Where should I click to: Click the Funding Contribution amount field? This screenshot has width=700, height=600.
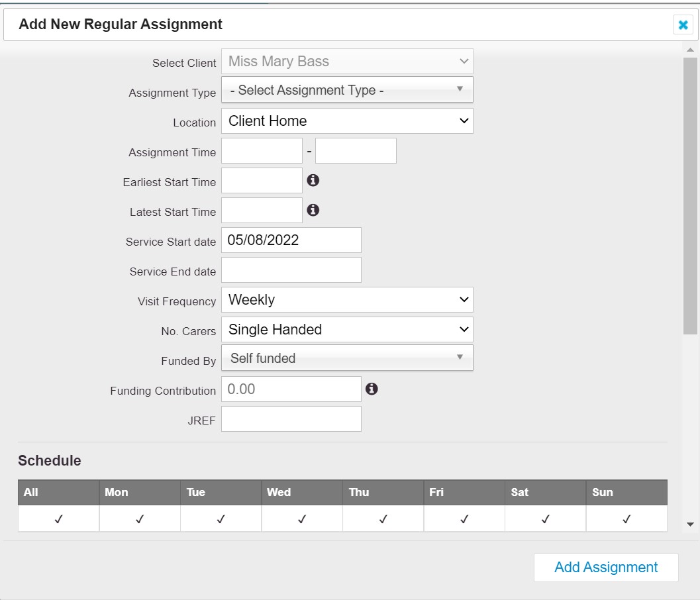click(x=291, y=389)
